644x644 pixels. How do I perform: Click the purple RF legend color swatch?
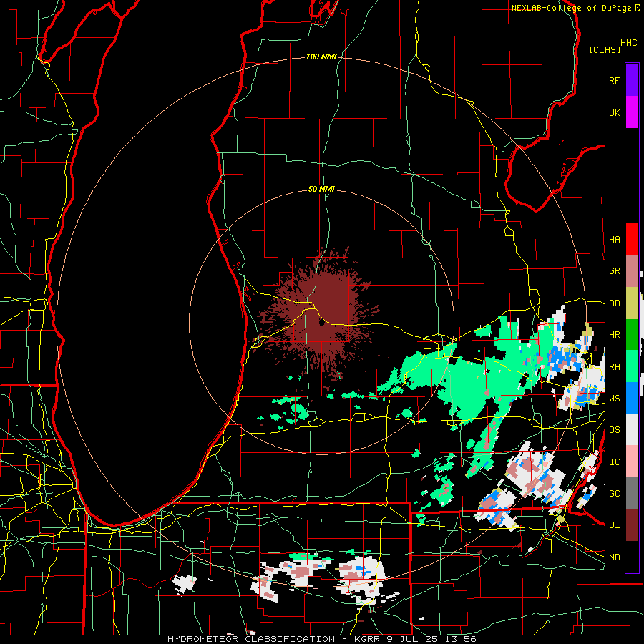tap(632, 79)
